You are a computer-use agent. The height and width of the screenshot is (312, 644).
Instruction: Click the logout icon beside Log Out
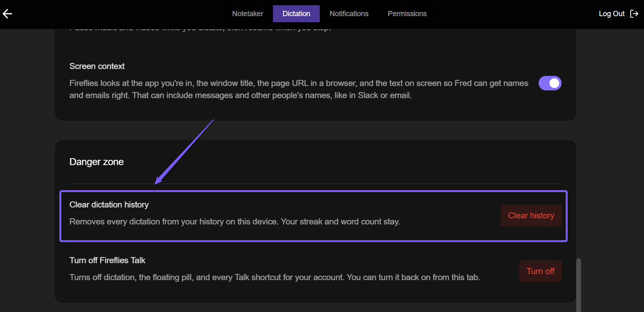[x=634, y=14]
